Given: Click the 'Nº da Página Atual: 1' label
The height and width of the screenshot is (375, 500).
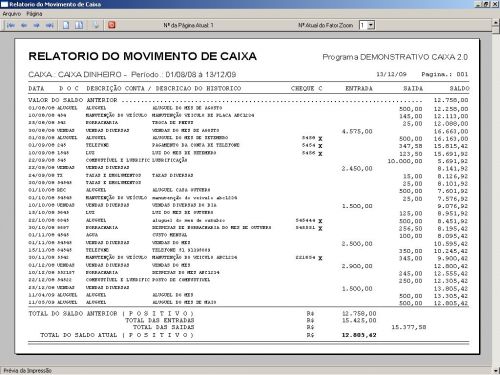Looking at the screenshot, I should pyautogui.click(x=188, y=25).
